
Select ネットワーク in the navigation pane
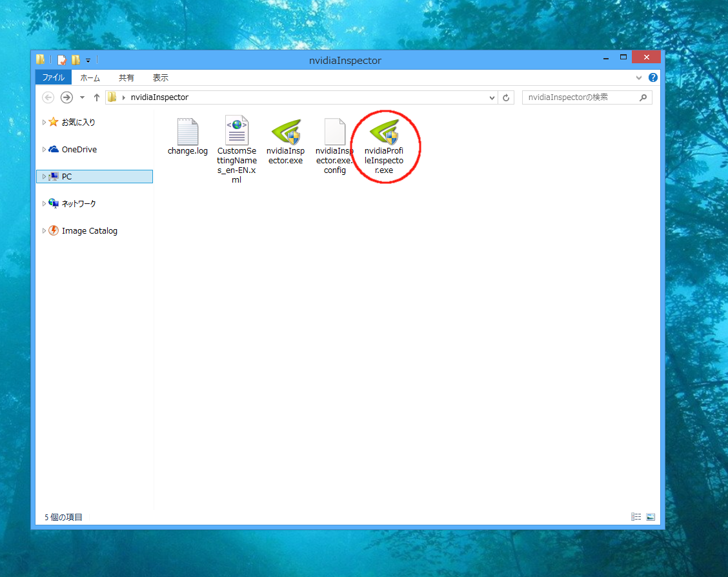tap(79, 204)
